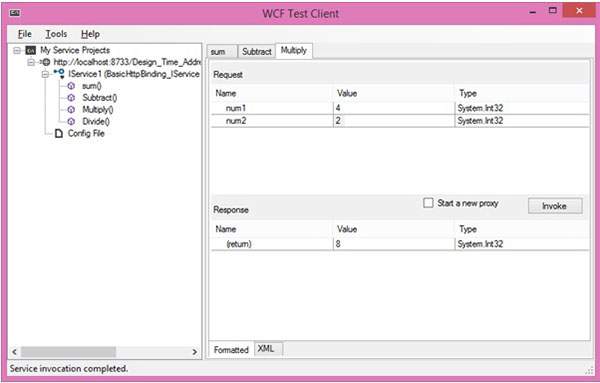Click the Divide() operation icon
Viewport: 600px width, 383px height.
point(71,122)
